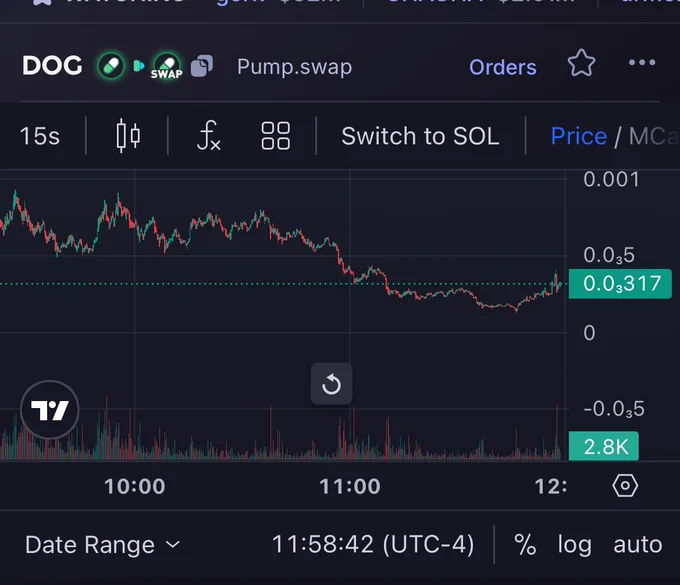Click the small teal play arrow icon
Screen dimensions: 680x585
tap(139, 66)
